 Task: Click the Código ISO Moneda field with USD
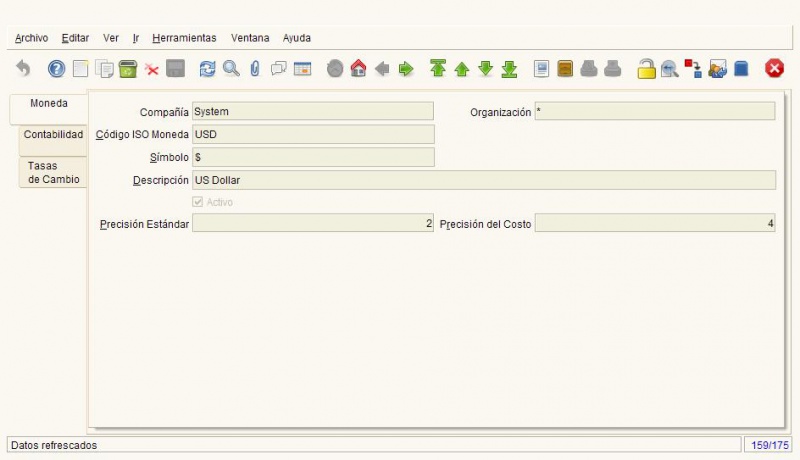[x=313, y=134]
